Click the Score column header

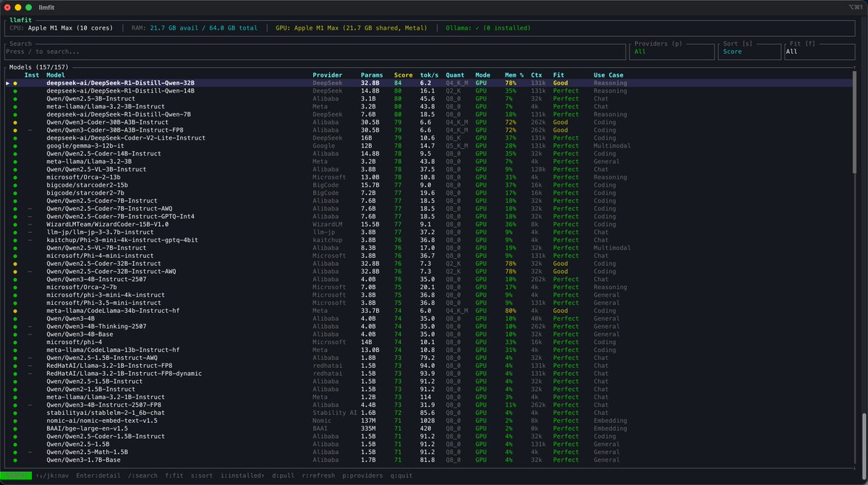(404, 75)
